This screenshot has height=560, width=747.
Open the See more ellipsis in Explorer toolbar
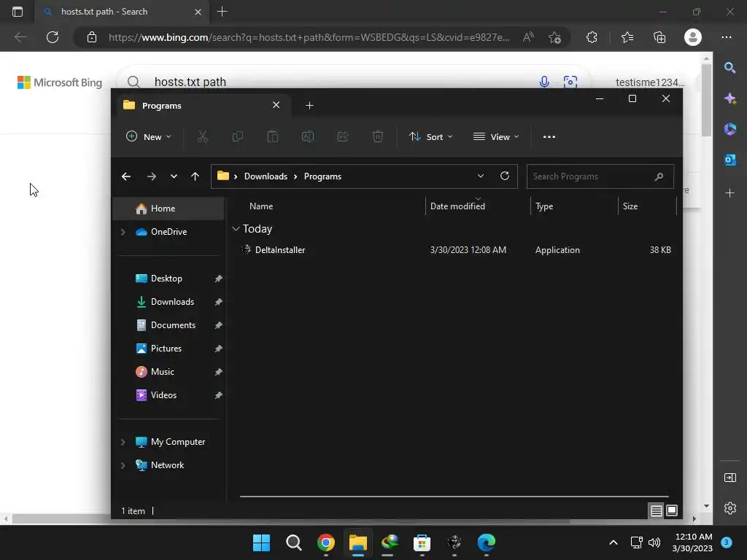(549, 136)
